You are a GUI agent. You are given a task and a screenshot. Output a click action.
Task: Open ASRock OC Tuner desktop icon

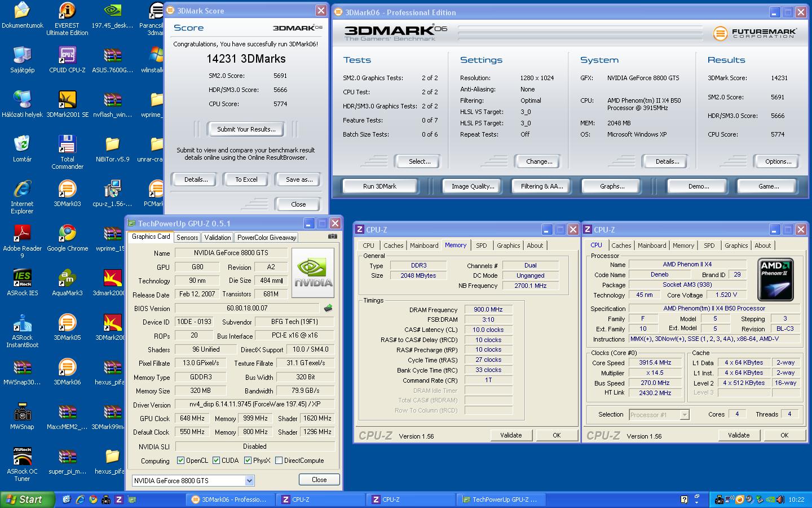[x=22, y=457]
